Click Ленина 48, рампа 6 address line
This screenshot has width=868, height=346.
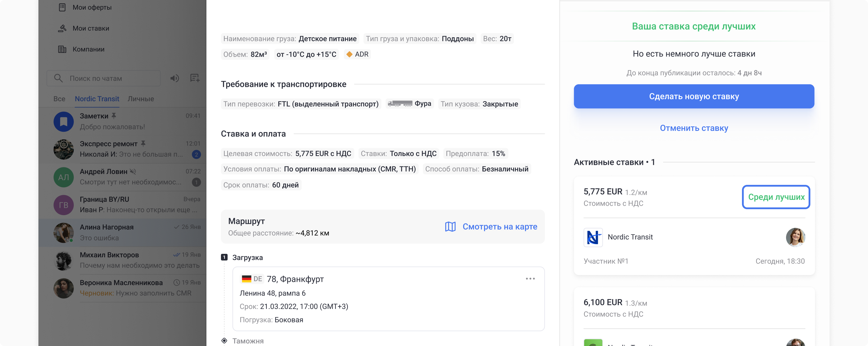(272, 293)
